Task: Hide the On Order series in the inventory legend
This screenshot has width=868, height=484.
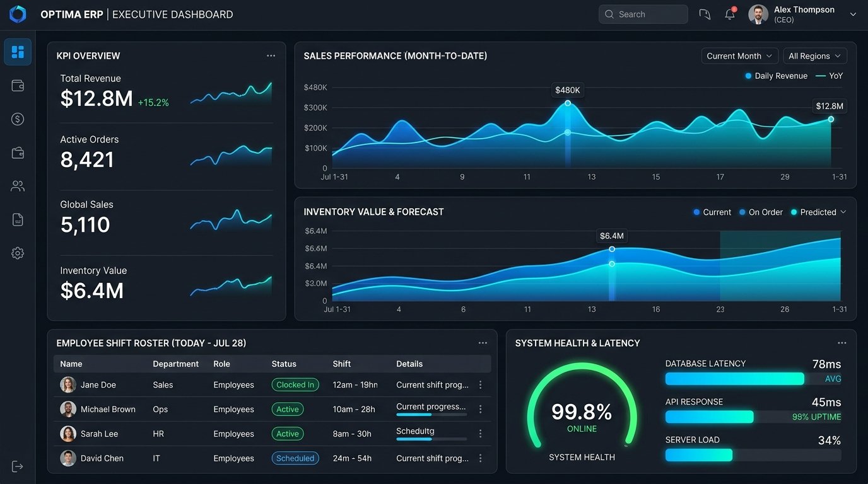Action: point(761,212)
